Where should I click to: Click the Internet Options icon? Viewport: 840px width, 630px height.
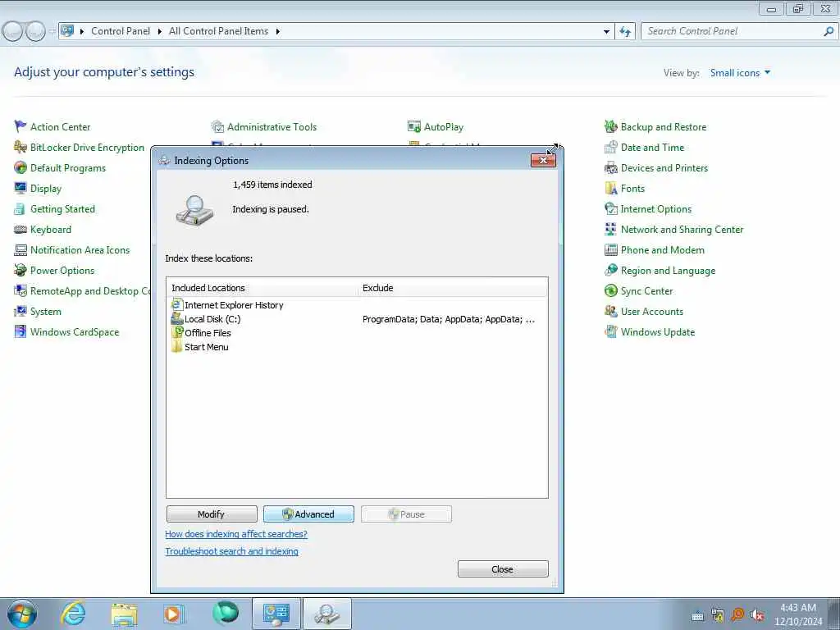pyautogui.click(x=610, y=209)
